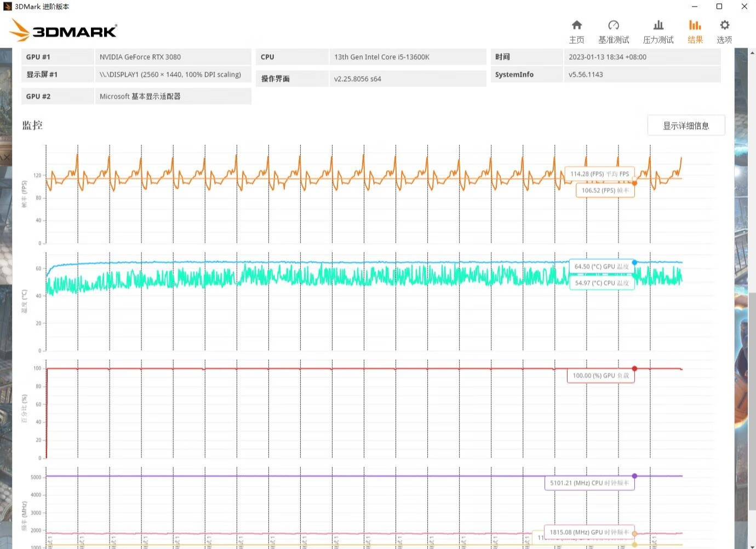The height and width of the screenshot is (549, 756).
Task: Click the 64.50 (°C) GPU temperature tooltip
Action: pos(602,267)
